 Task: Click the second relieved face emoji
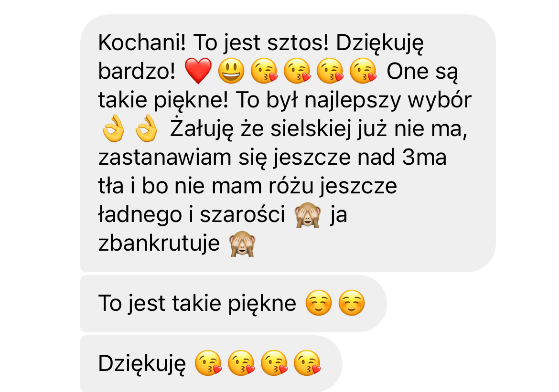point(352,303)
